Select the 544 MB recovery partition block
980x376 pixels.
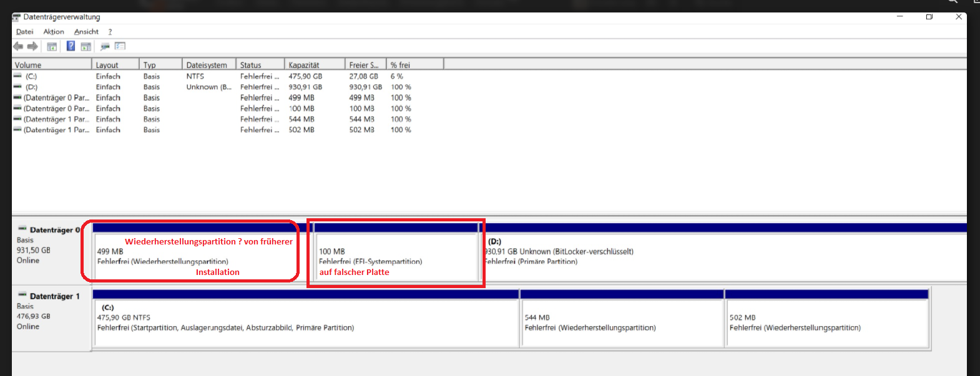[622, 318]
